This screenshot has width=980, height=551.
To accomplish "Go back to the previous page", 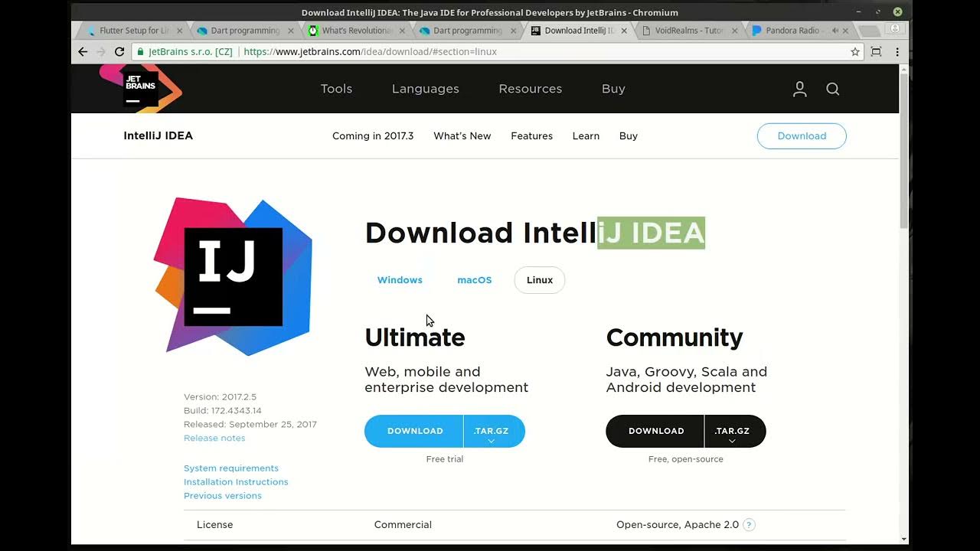I will pos(83,51).
